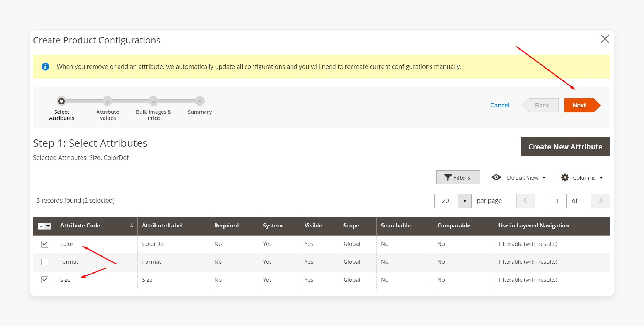Close the Create Product Configurations dialog
The width and height of the screenshot is (644, 326).
605,39
